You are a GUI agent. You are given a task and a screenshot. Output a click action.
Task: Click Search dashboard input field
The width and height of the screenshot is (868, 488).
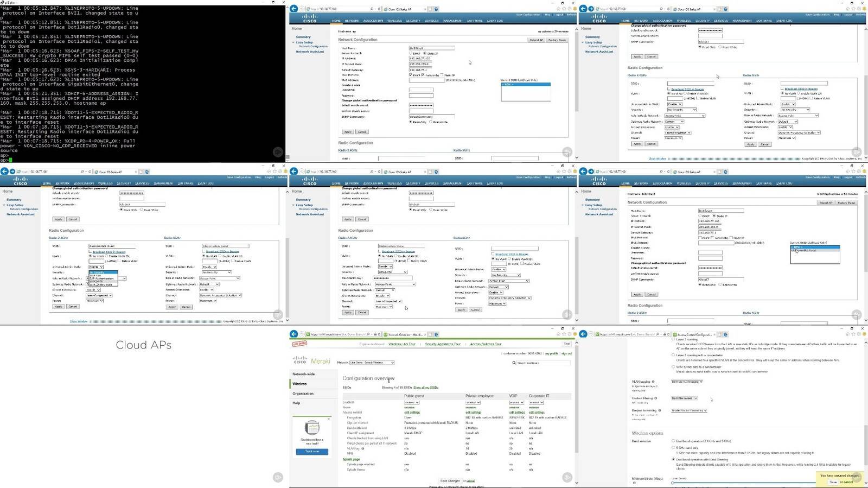point(544,363)
